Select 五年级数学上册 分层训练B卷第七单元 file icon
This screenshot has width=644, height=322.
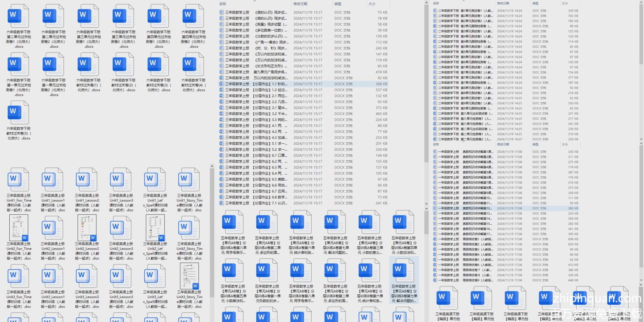(x=403, y=270)
